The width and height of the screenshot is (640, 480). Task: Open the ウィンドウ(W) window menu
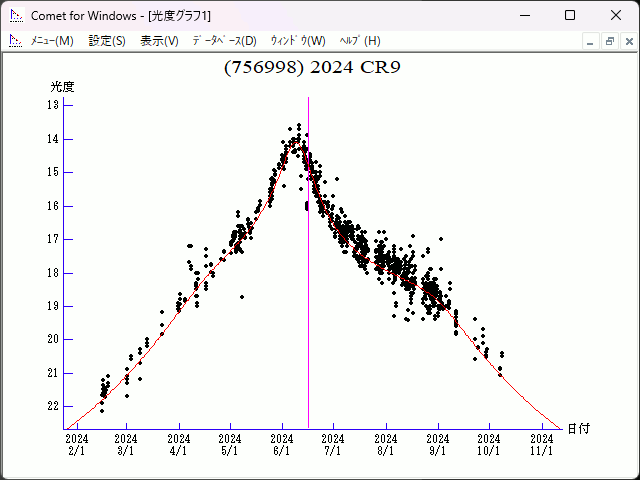pos(298,41)
